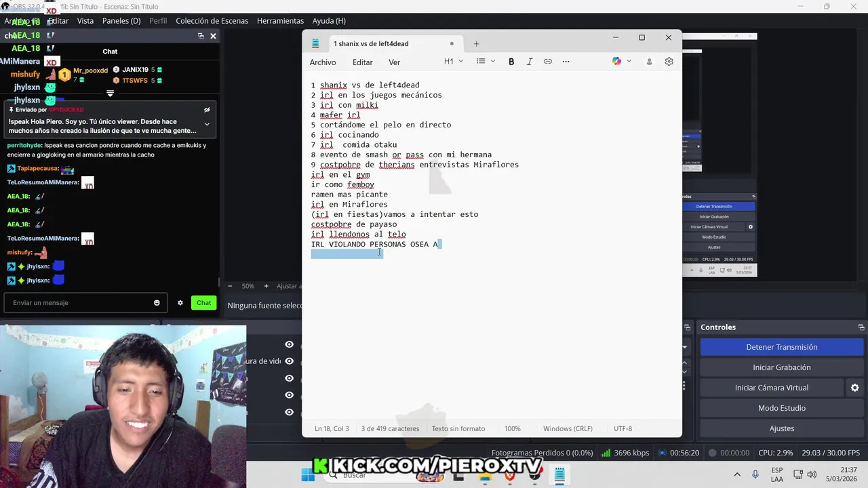Image resolution: width=868 pixels, height=488 pixels.
Task: Toggle italic formatting in Notepad
Action: click(530, 62)
